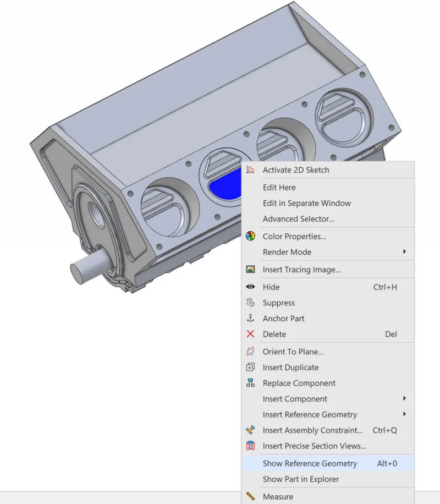The height and width of the screenshot is (504, 440).
Task: Click the Ctrl+Q shortcut label
Action: [x=384, y=430]
